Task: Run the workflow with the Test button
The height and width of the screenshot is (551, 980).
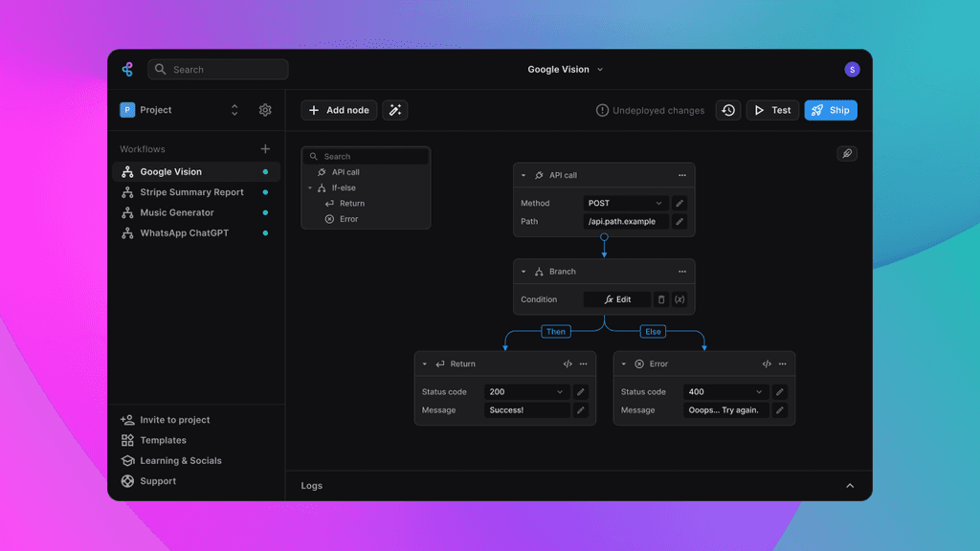Action: (x=771, y=110)
